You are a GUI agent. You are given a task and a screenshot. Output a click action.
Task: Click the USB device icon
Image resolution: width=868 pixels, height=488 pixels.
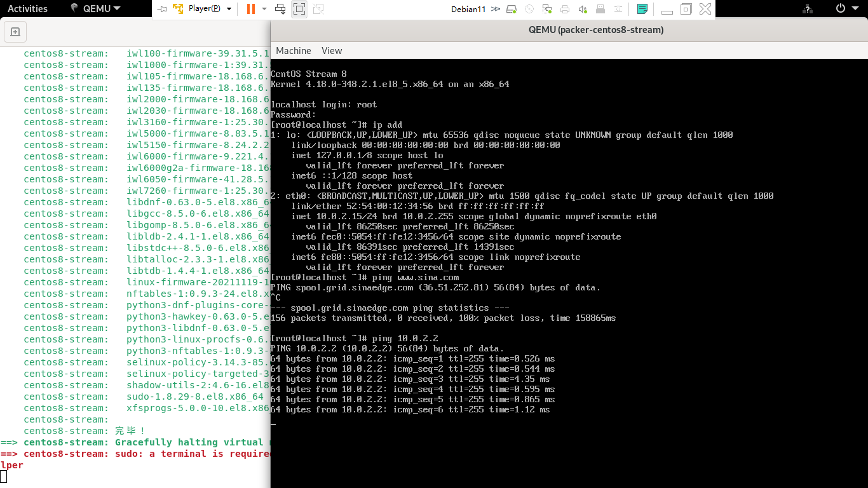(x=600, y=9)
